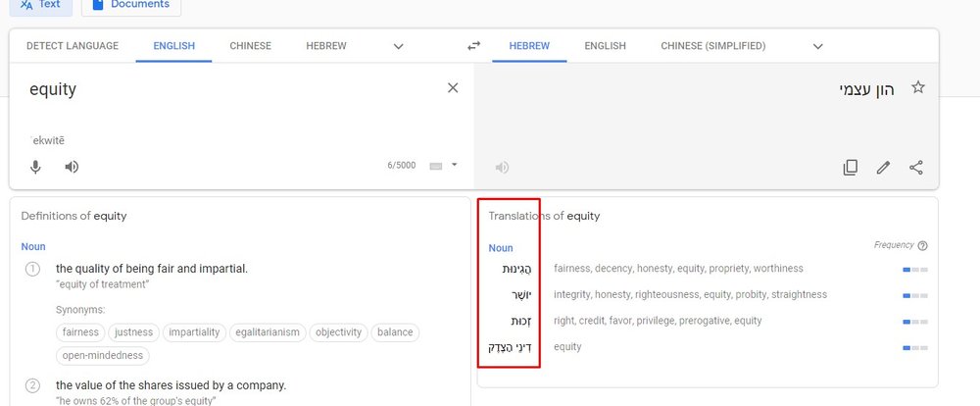
Task: Suggest an edit with pencil icon
Action: (883, 168)
